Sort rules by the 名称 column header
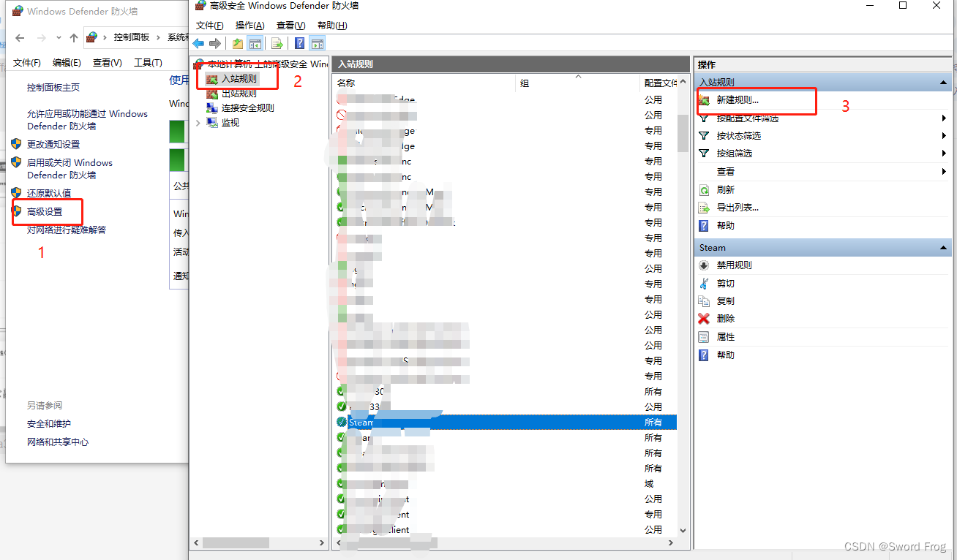 click(x=424, y=83)
